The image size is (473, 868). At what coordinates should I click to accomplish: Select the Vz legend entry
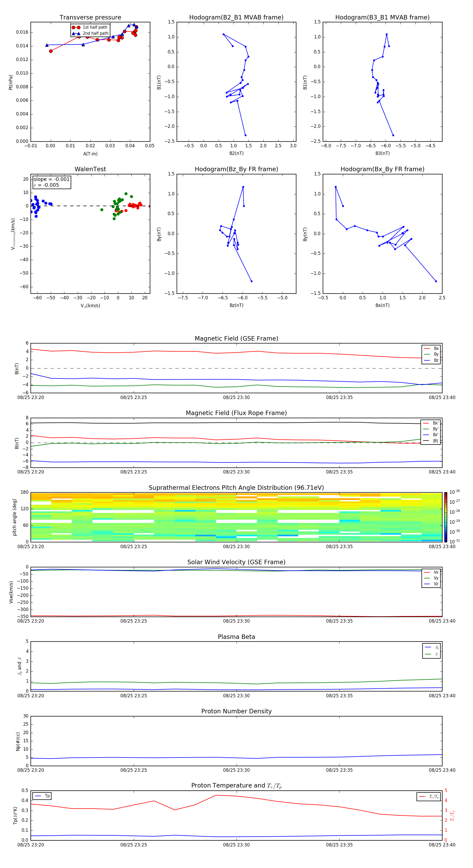tap(431, 584)
